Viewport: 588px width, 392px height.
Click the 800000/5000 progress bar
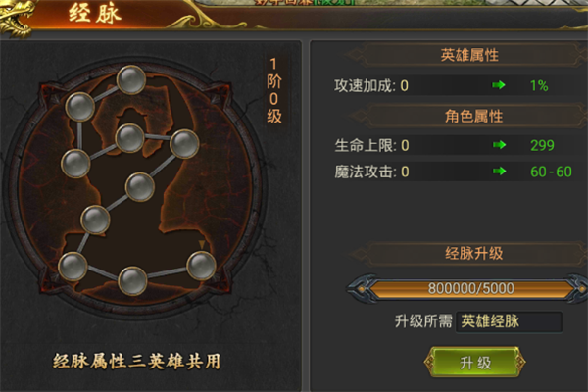coord(471,288)
